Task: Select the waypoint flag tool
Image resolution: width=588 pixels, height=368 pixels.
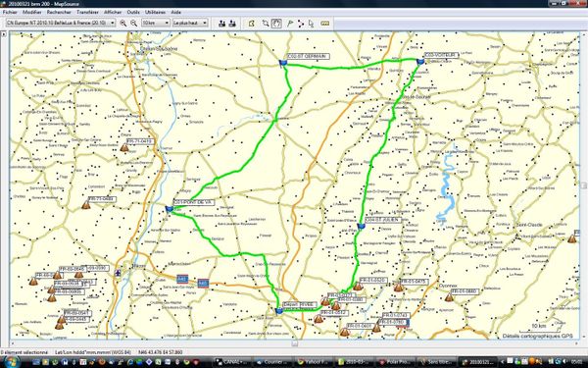Action: coord(290,24)
